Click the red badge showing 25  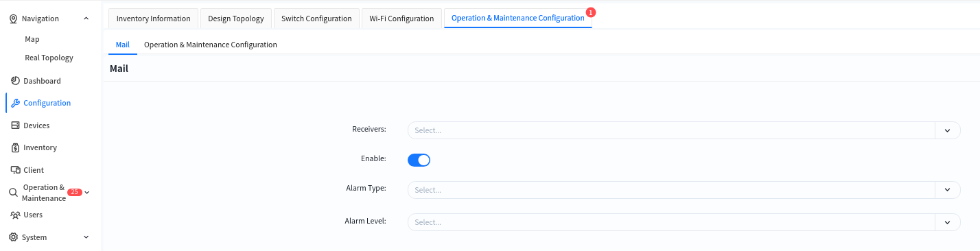[x=75, y=193]
